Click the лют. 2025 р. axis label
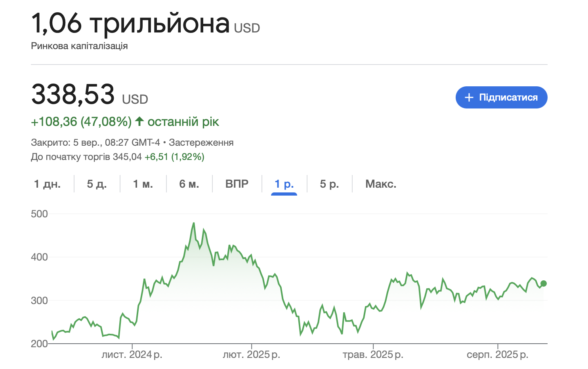 [x=251, y=355]
